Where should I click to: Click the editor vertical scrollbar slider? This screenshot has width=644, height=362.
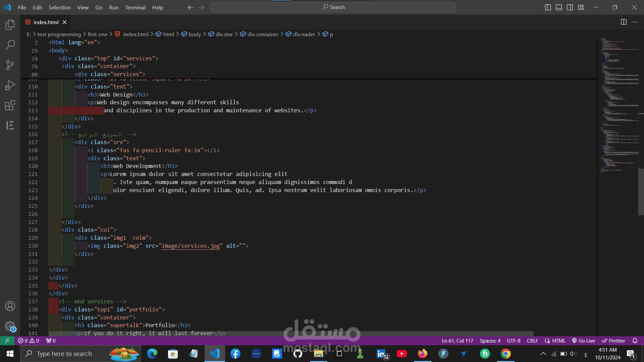[x=641, y=191]
